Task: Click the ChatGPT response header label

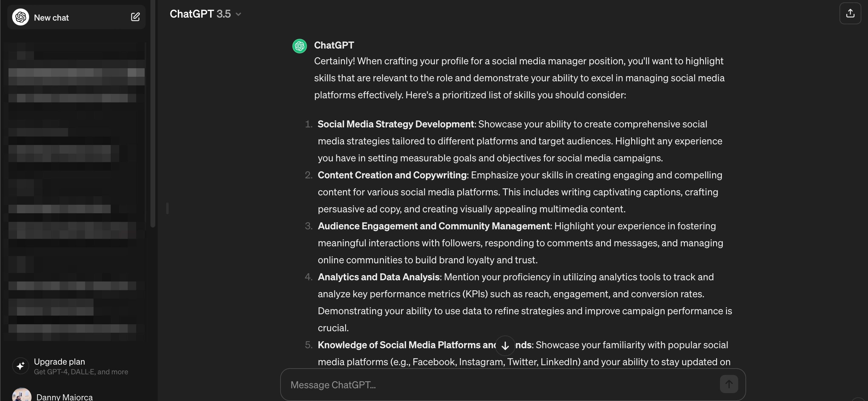Action: coord(334,45)
